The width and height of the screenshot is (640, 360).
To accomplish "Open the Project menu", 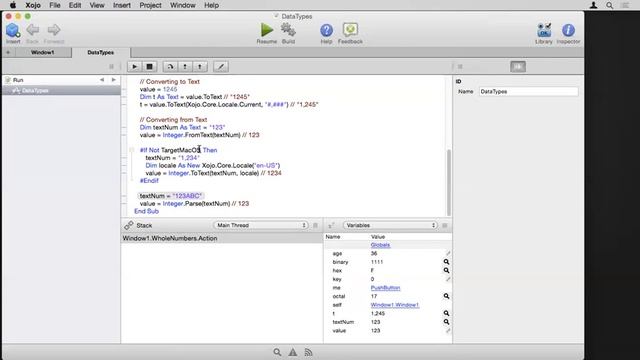I will (150, 5).
